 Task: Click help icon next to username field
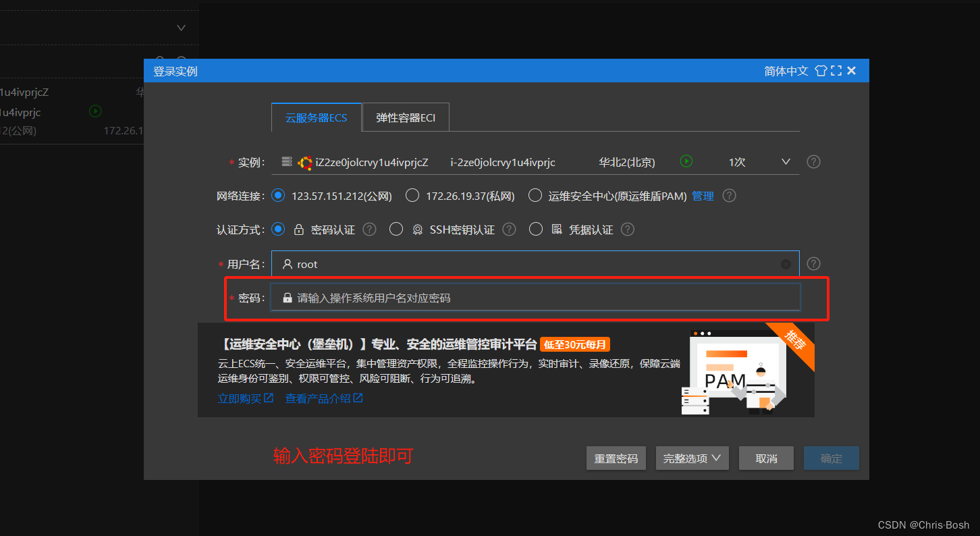pyautogui.click(x=814, y=263)
